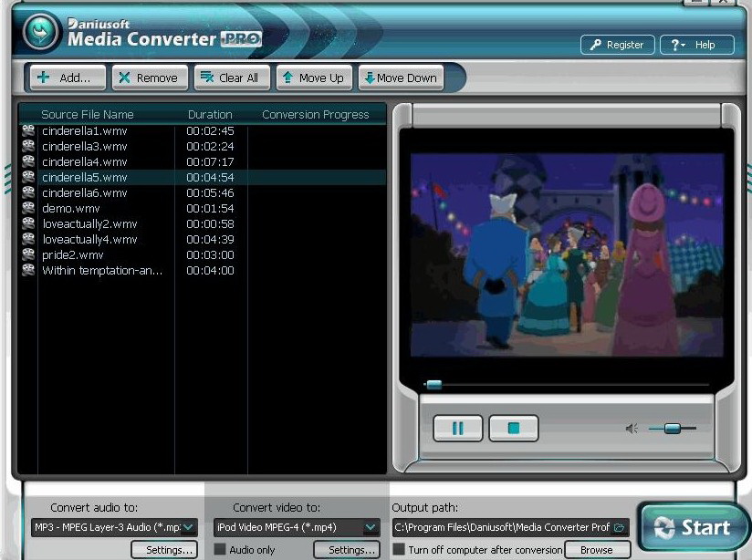The height and width of the screenshot is (560, 752).
Task: Click the film icon beside loveactually2.wmv
Action: point(28,223)
